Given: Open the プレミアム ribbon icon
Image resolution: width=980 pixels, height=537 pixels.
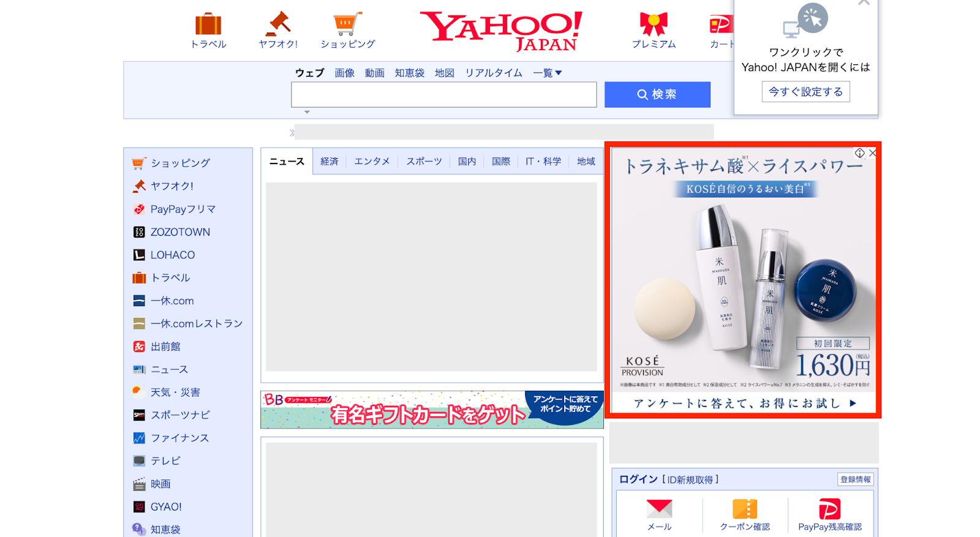Looking at the screenshot, I should (x=654, y=24).
